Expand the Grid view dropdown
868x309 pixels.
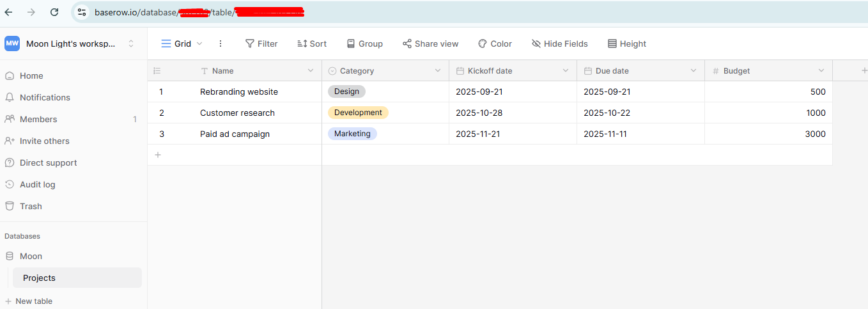coord(182,44)
